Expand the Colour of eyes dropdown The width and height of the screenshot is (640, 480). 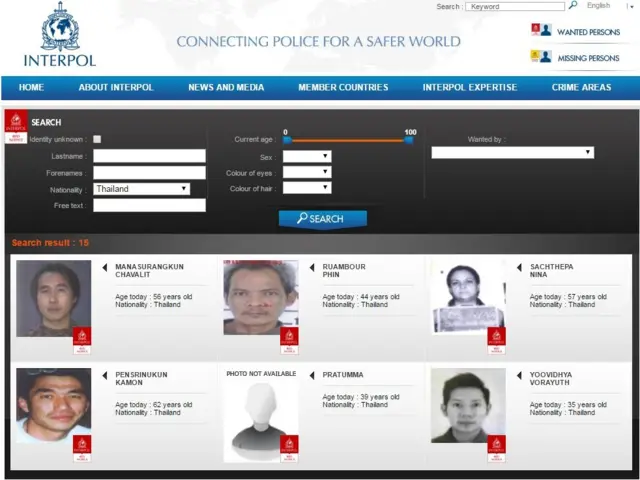306,173
